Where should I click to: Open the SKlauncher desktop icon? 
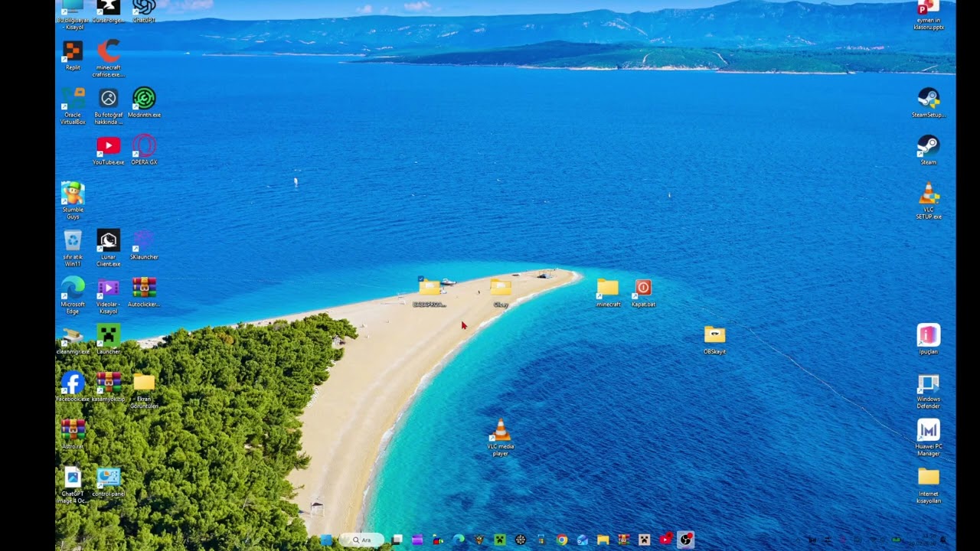[144, 245]
